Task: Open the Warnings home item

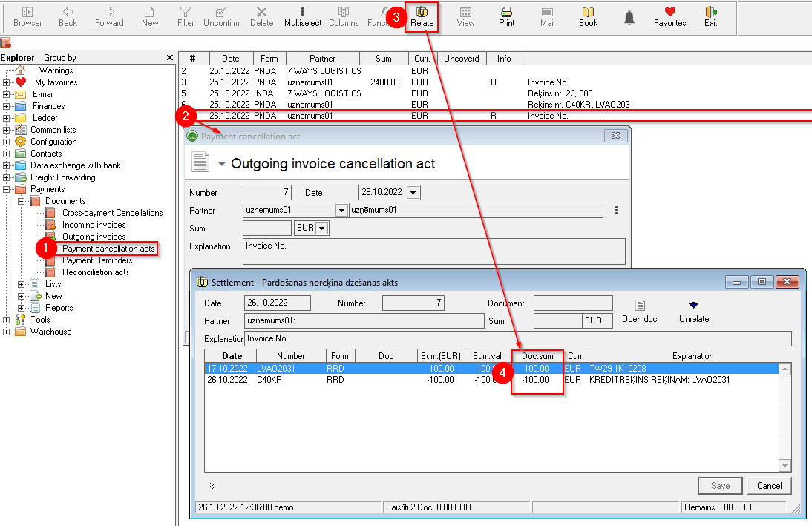Action: (56, 70)
